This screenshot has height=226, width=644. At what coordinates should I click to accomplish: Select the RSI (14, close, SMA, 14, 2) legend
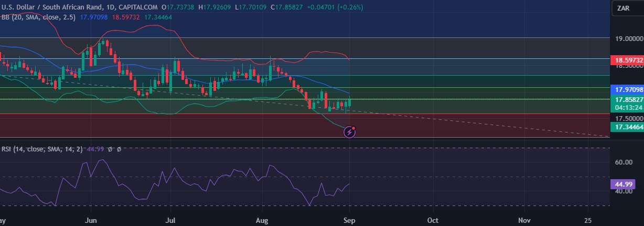[x=41, y=149]
